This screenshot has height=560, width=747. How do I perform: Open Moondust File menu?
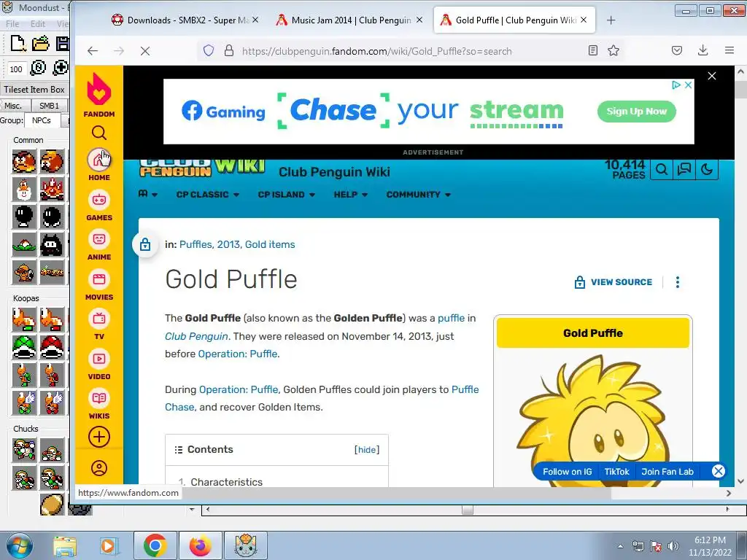point(12,24)
